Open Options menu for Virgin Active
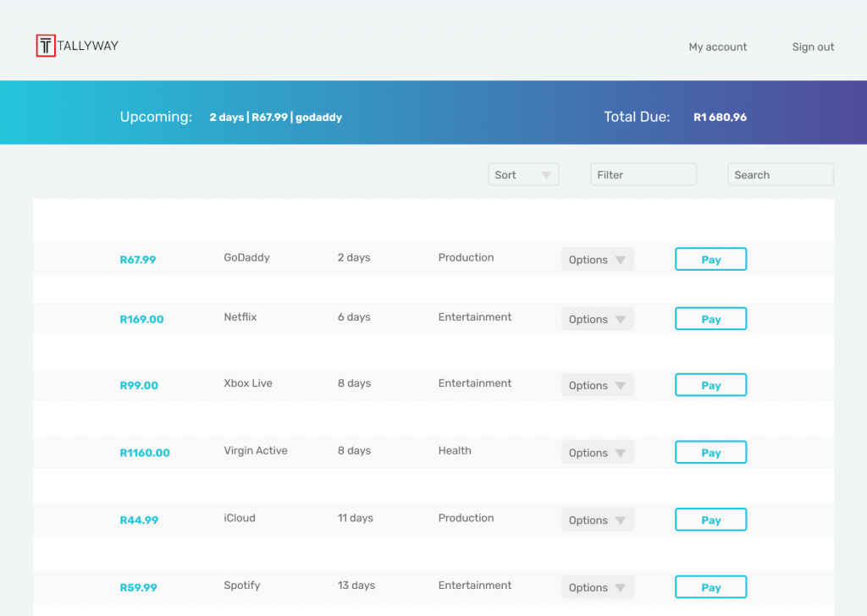 (597, 453)
